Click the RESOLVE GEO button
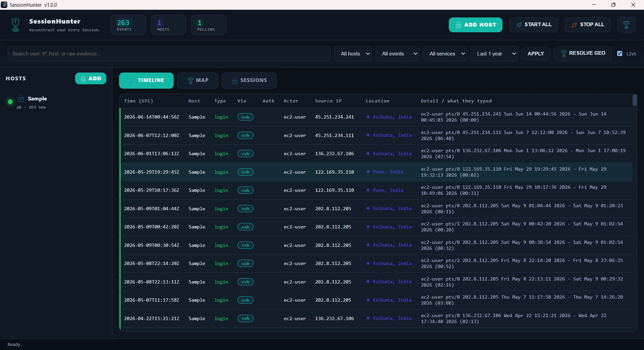The height and width of the screenshot is (350, 644). tap(583, 53)
